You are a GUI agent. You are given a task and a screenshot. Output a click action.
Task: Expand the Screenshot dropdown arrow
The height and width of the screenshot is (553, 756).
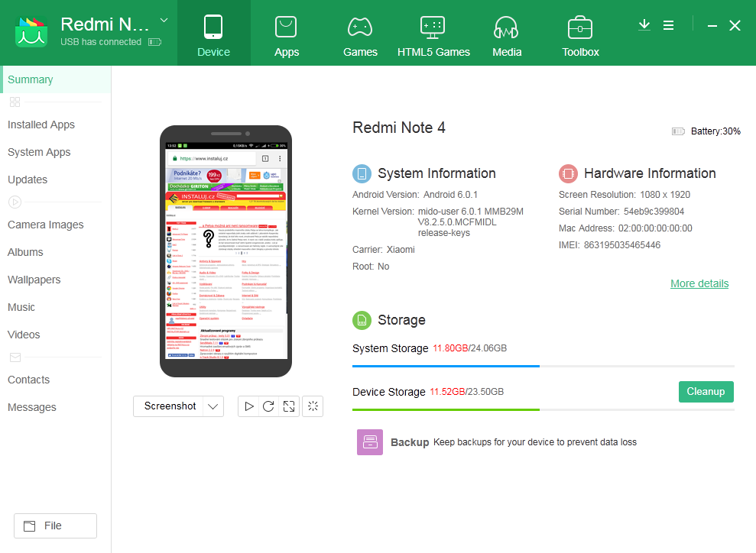[x=213, y=406]
